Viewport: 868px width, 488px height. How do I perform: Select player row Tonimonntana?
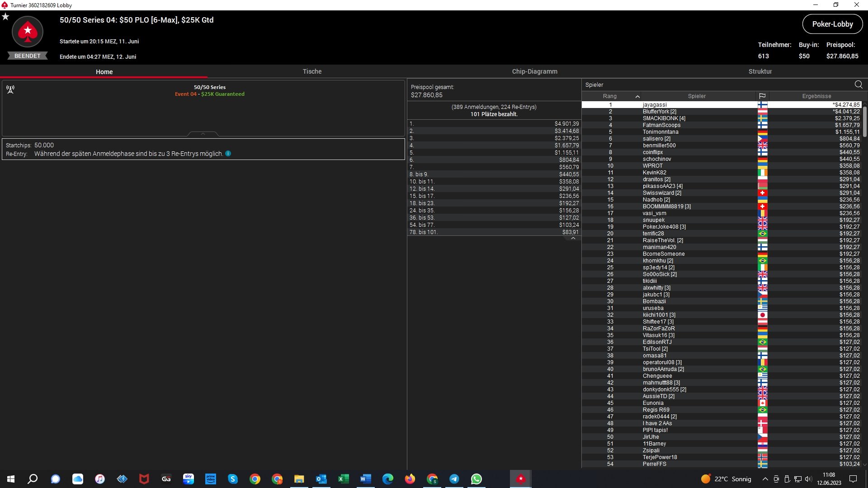point(722,132)
